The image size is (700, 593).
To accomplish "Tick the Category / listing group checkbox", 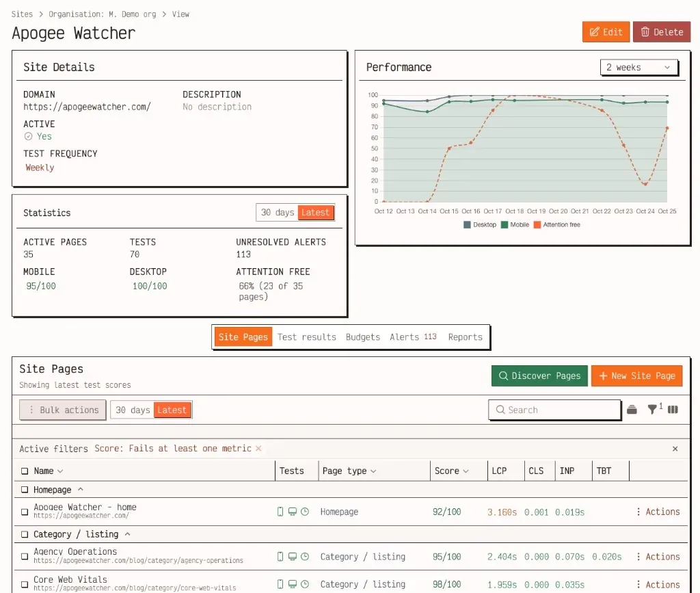I will click(25, 534).
